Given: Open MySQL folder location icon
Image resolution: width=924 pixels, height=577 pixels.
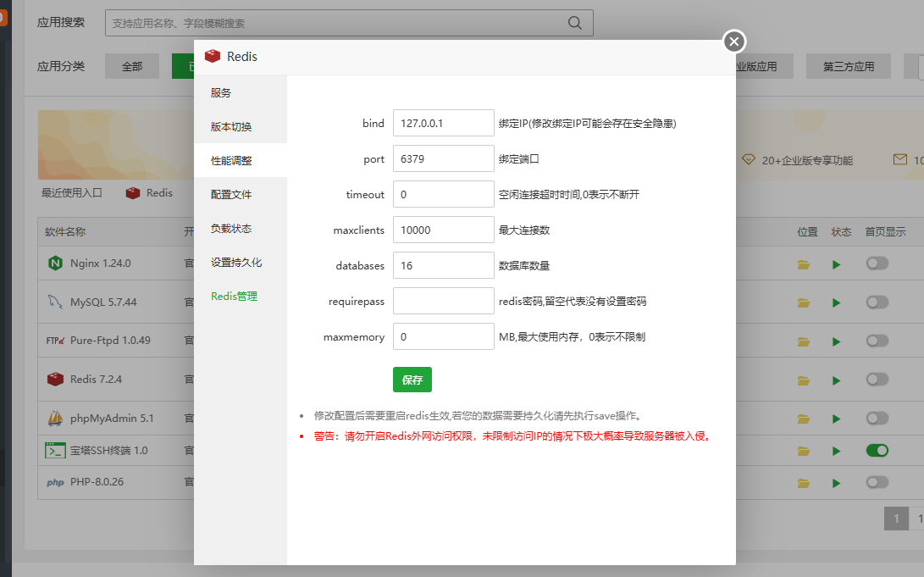Looking at the screenshot, I should pyautogui.click(x=804, y=303).
